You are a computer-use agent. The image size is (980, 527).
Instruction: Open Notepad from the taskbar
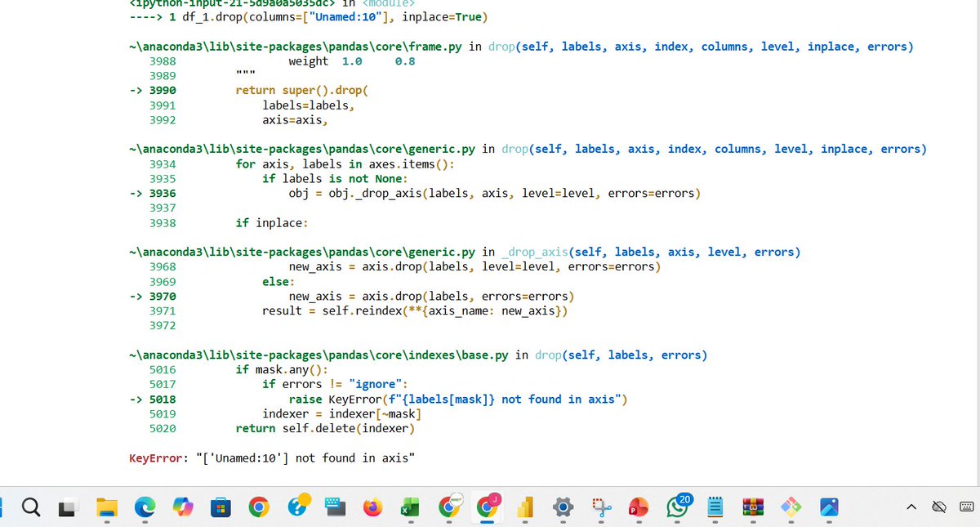pyautogui.click(x=714, y=507)
